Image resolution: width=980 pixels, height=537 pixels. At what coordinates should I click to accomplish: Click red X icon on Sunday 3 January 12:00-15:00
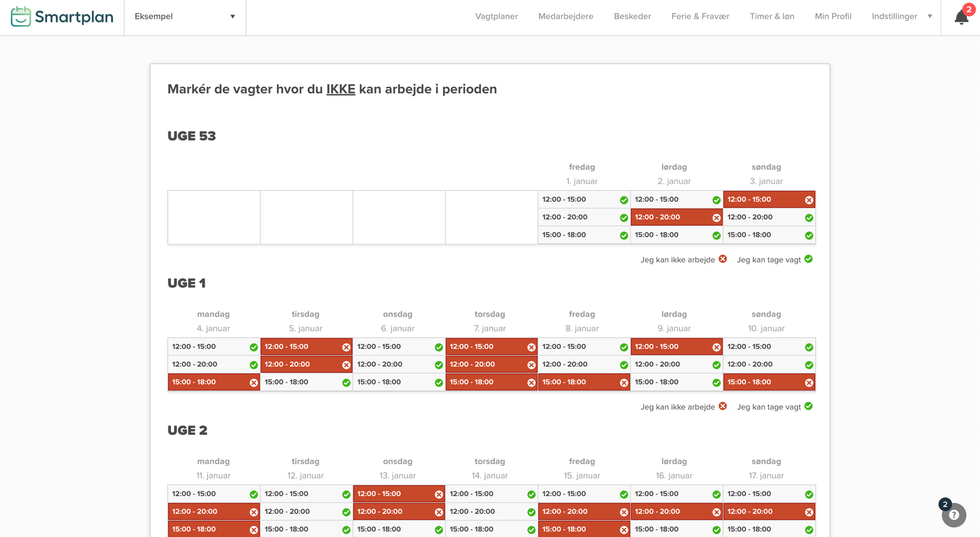click(x=809, y=200)
